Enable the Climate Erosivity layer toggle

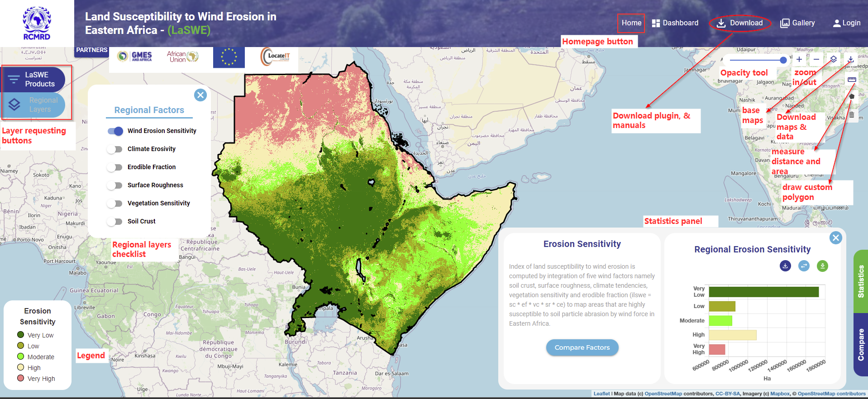[x=115, y=149]
